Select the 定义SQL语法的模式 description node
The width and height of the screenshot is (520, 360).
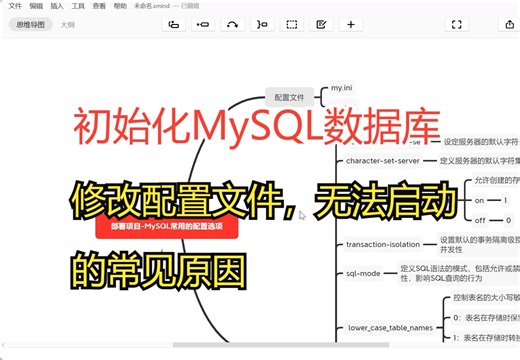[459, 273]
